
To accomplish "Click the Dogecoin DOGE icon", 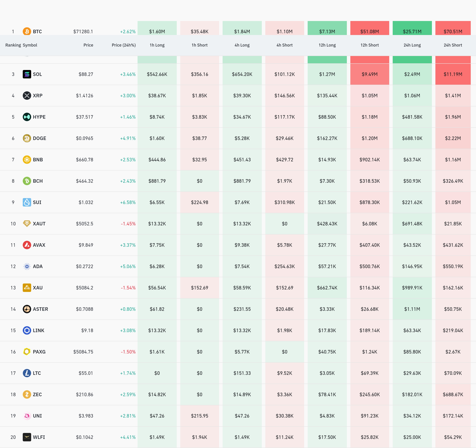I will click(x=27, y=138).
